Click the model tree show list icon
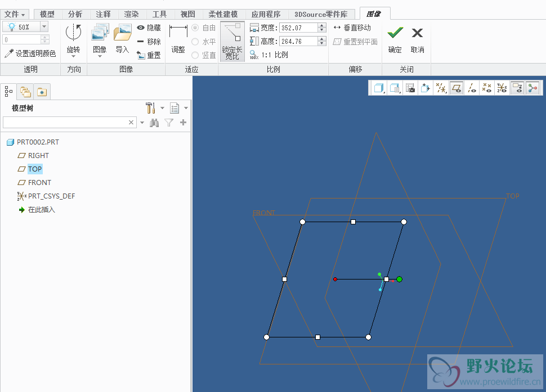This screenshot has width=546, height=392. pos(174,108)
